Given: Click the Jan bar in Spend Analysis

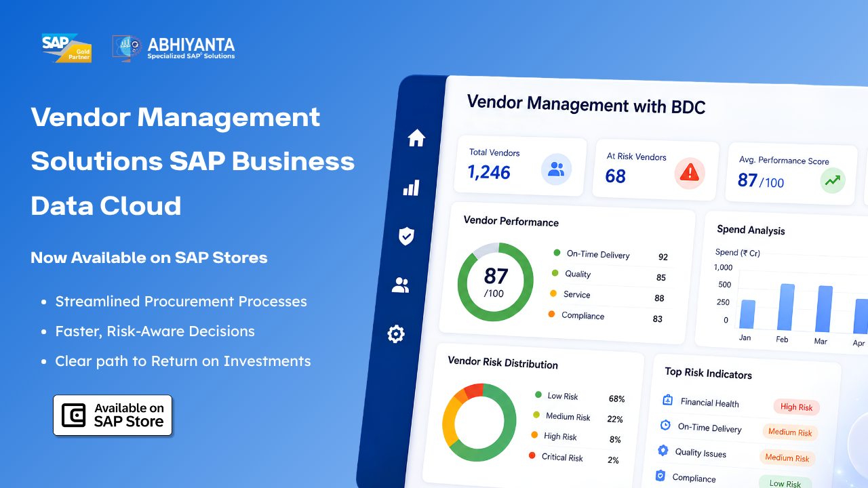Looking at the screenshot, I should pos(747,314).
